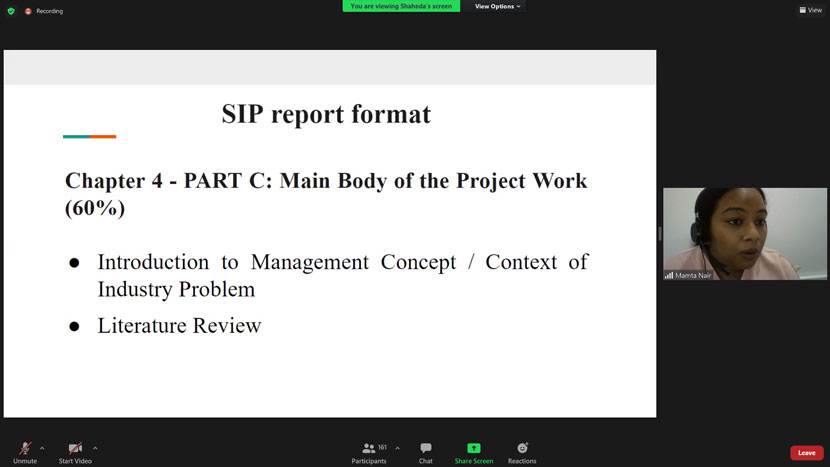Click the 'You are viewing Shaheda's screen' banner
This screenshot has width=830, height=467.
(x=401, y=6)
